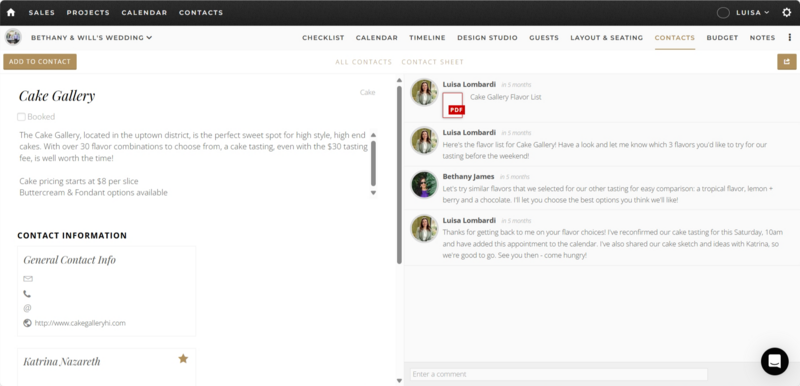Click the Katrina Nazareth contact name
The image size is (800, 386).
62,362
